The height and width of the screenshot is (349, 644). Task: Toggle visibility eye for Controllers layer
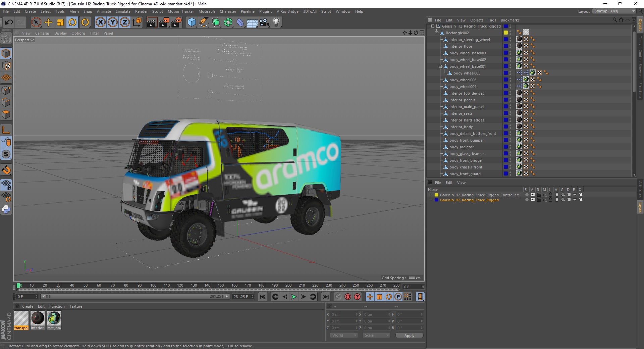tap(533, 195)
